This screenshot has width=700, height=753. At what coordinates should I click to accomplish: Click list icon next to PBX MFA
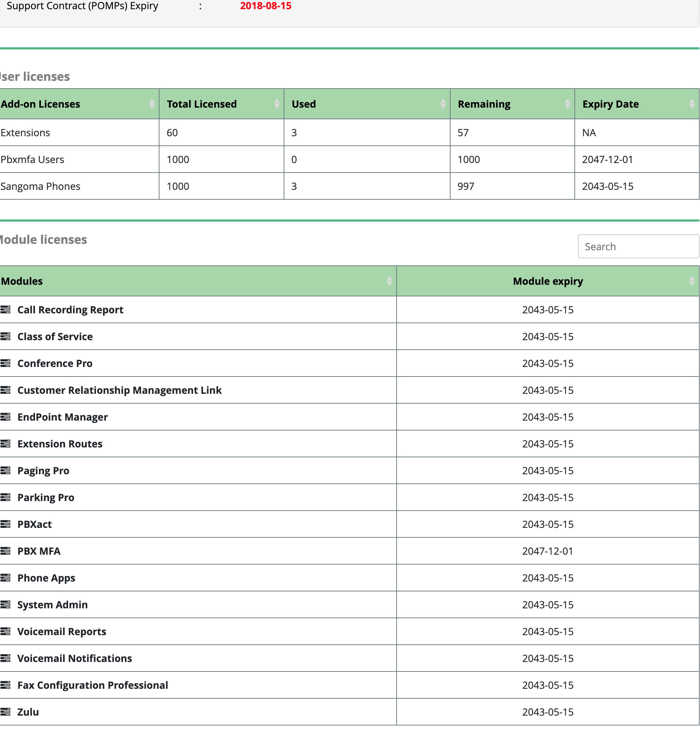point(5,551)
